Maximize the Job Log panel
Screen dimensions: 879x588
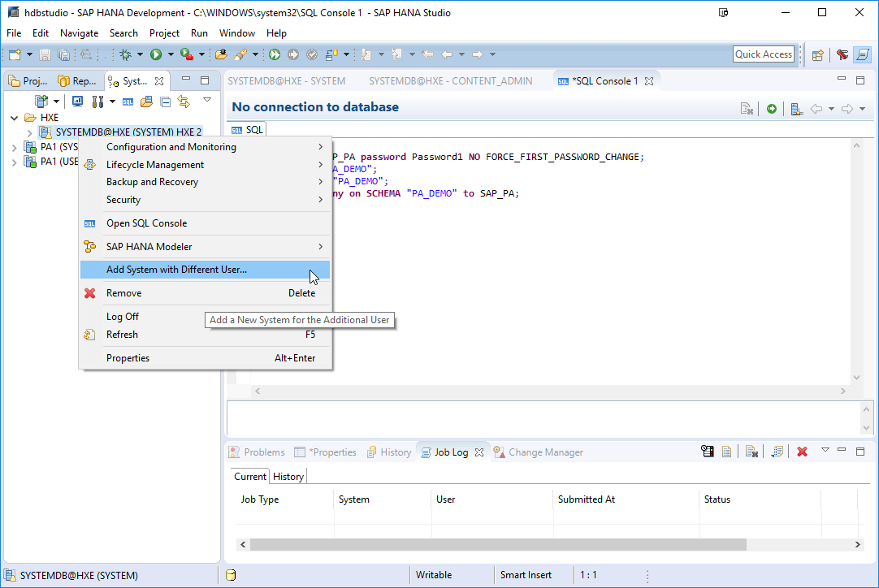860,451
